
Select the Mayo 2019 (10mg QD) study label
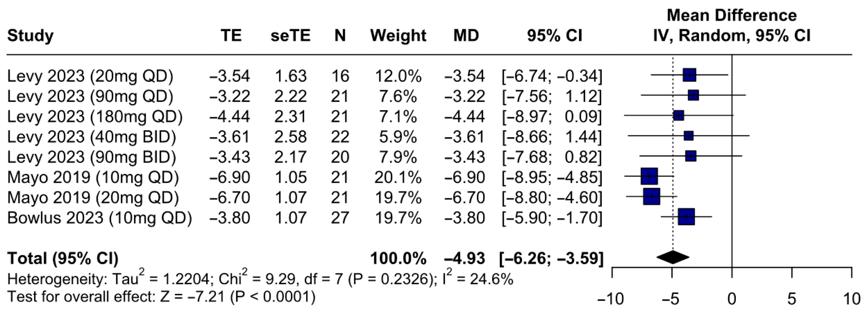[93, 177]
